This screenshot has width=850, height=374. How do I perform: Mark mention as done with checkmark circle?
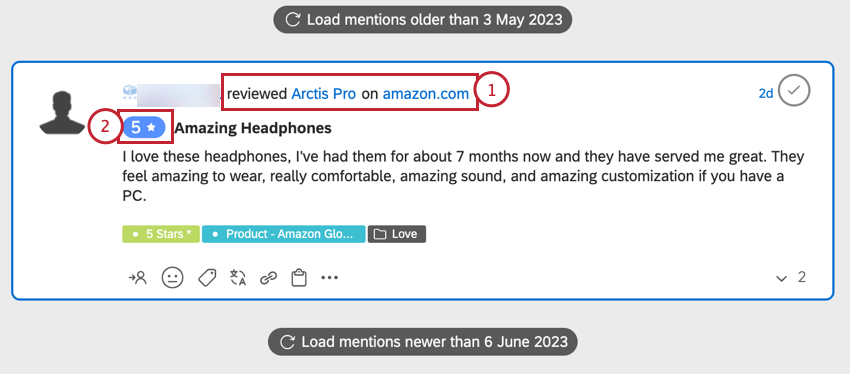[x=794, y=91]
